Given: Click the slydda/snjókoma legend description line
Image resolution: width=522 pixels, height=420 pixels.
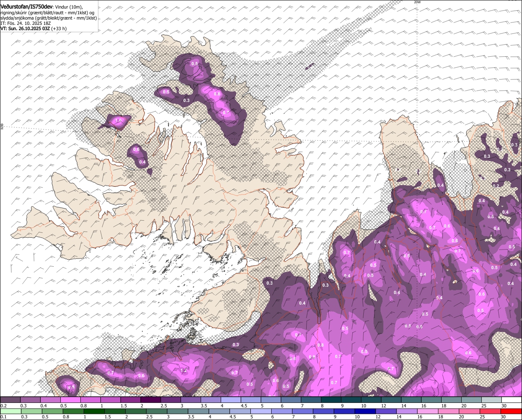Looking at the screenshot, I should [x=49, y=18].
